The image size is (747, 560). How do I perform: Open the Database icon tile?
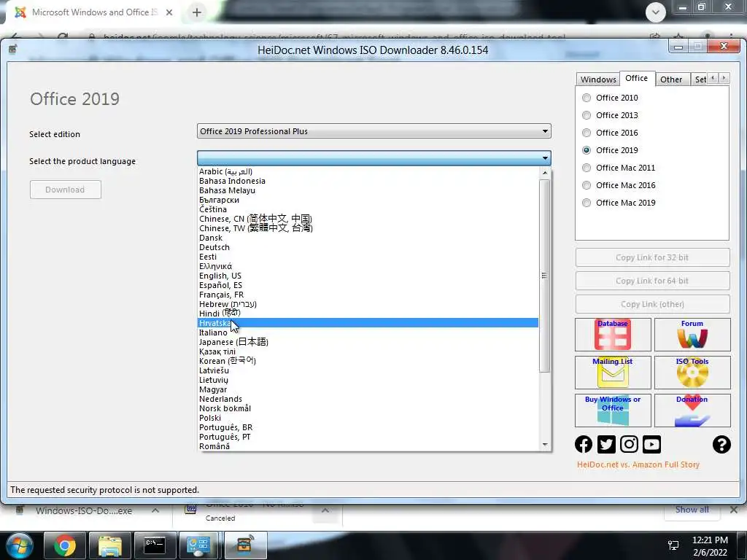613,334
